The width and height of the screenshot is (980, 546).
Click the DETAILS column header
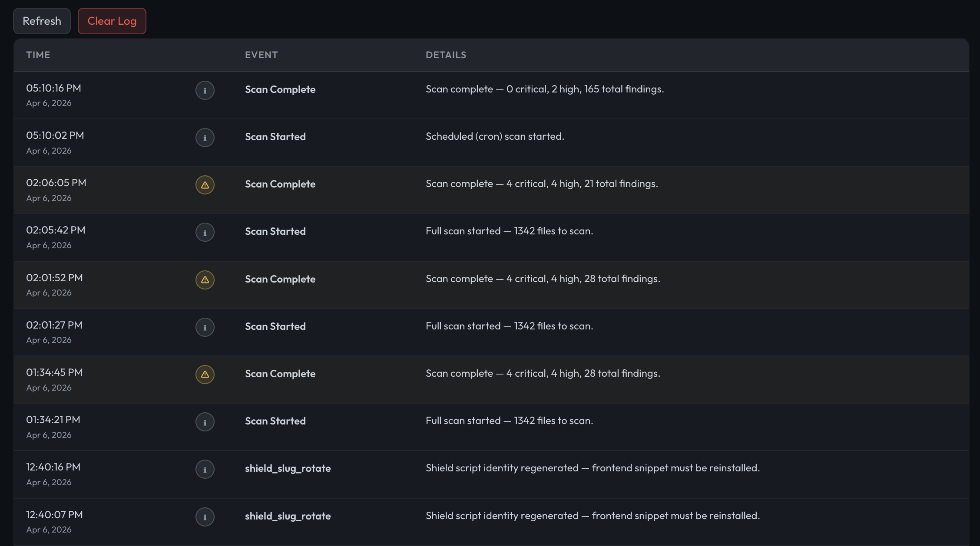point(446,55)
